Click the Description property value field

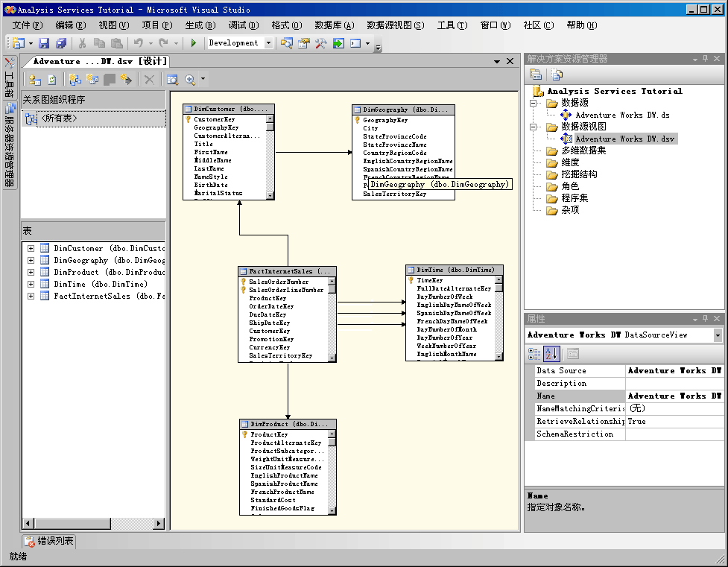pyautogui.click(x=674, y=384)
